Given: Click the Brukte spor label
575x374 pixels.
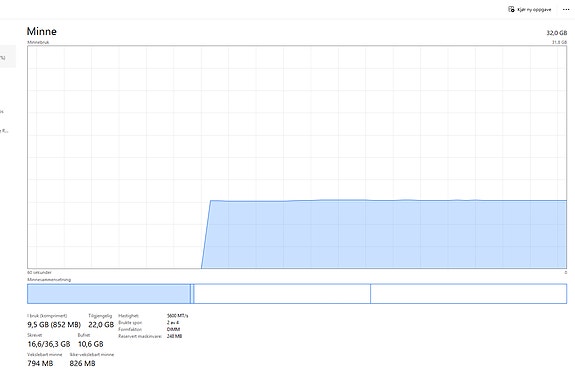Looking at the screenshot, I should (130, 323).
